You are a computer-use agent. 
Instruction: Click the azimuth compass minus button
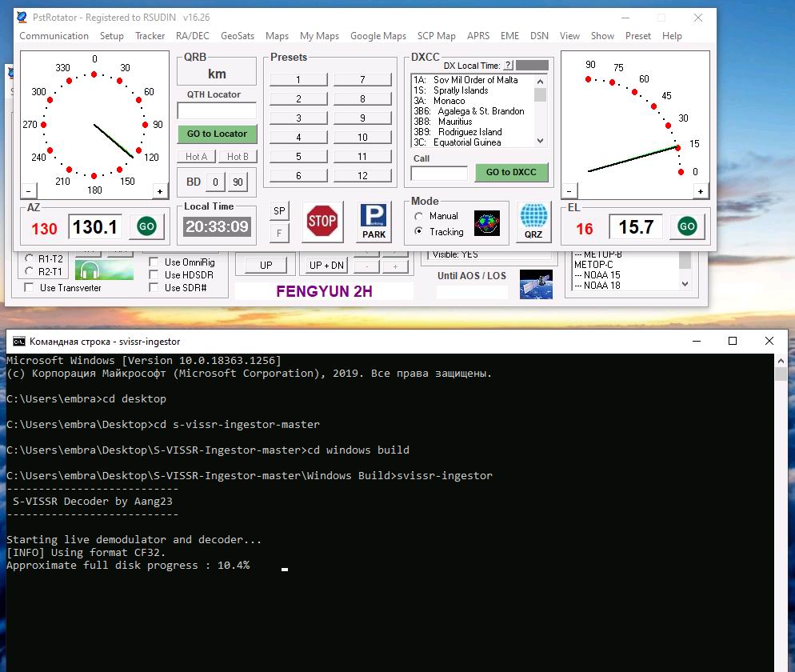point(29,191)
